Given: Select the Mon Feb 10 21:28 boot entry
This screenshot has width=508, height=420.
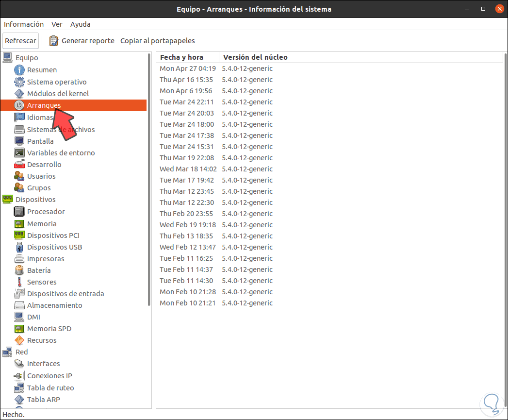Looking at the screenshot, I should click(x=329, y=292).
